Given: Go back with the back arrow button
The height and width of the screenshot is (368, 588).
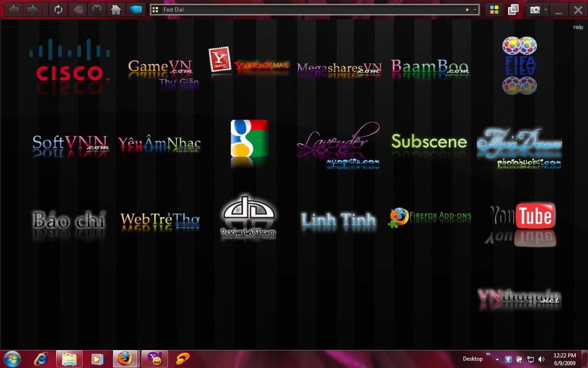Looking at the screenshot, I should [x=14, y=9].
